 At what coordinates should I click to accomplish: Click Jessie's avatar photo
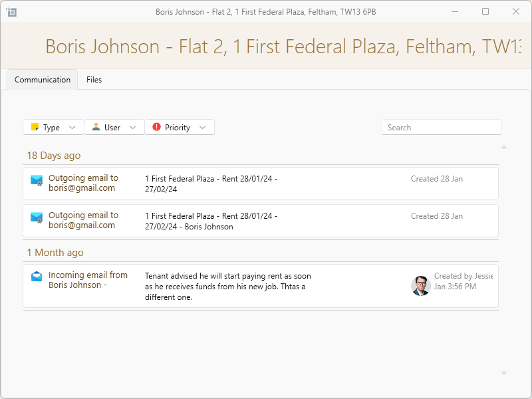pos(420,286)
